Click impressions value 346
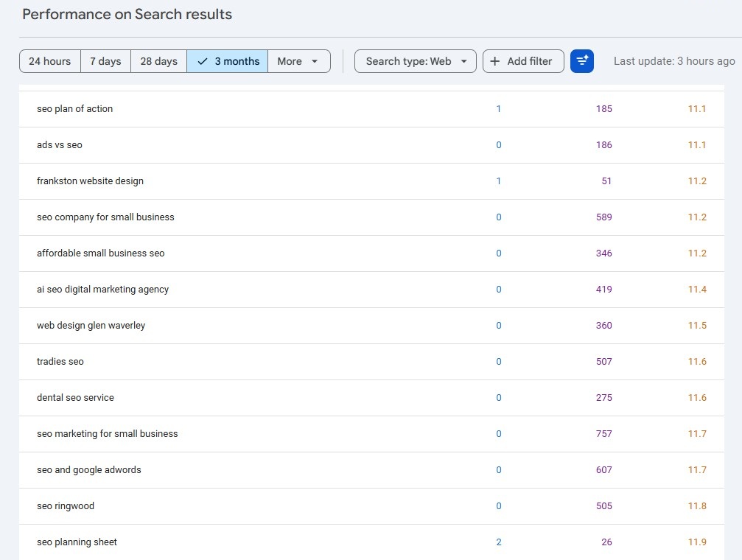 click(x=603, y=253)
